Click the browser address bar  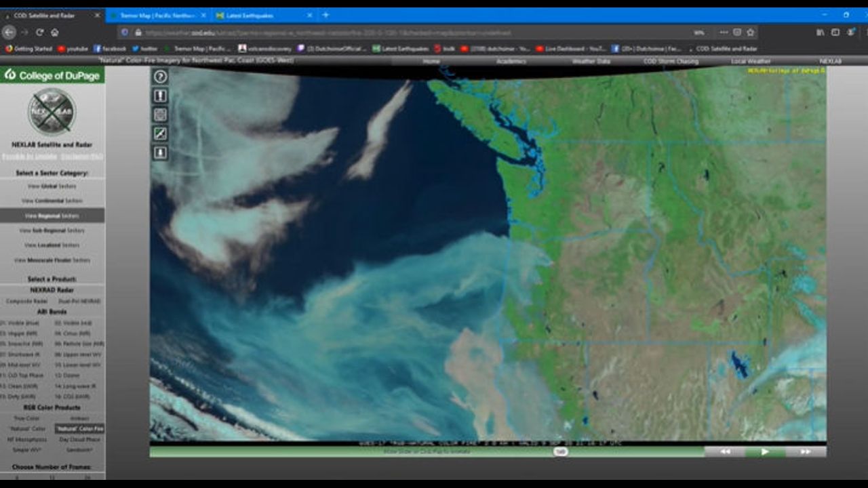[407, 32]
